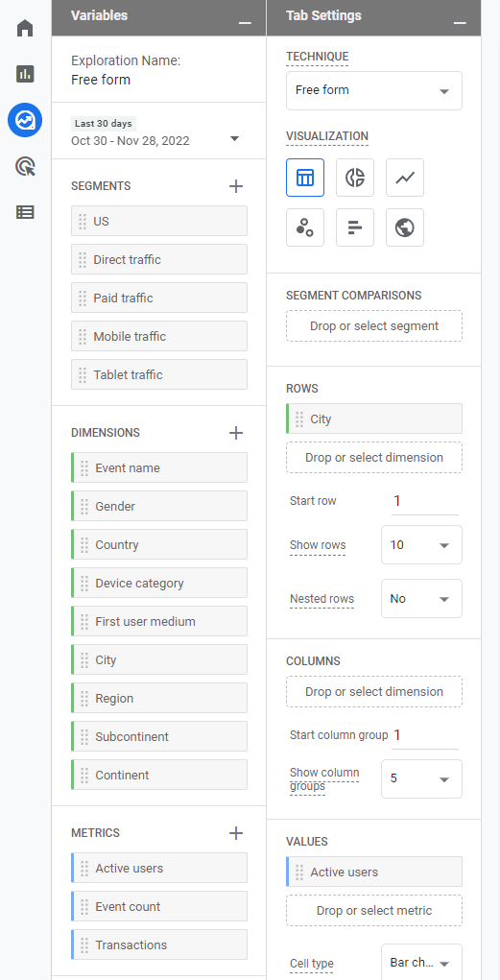Image resolution: width=500 pixels, height=980 pixels.
Task: Open the Show rows dropdown
Action: [x=422, y=545]
